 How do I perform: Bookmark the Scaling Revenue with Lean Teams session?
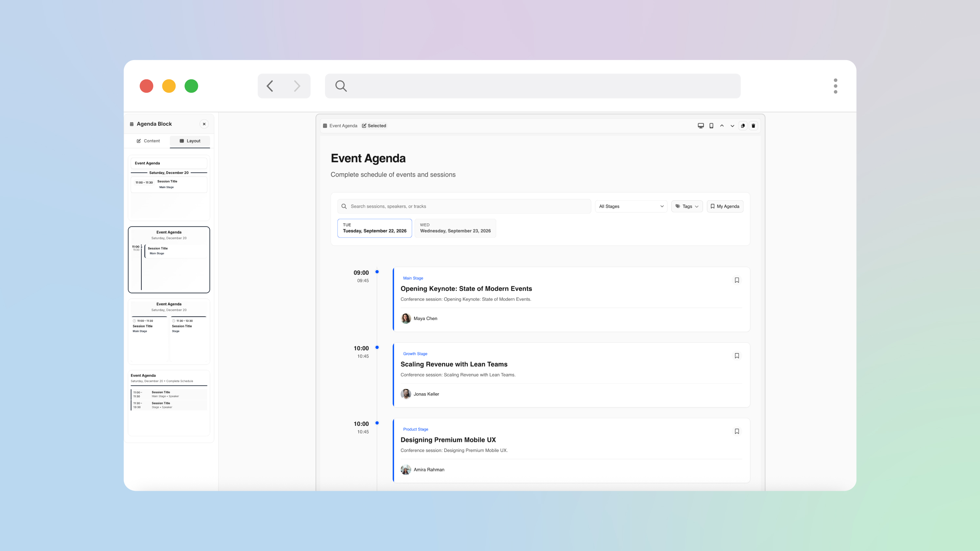click(x=737, y=356)
